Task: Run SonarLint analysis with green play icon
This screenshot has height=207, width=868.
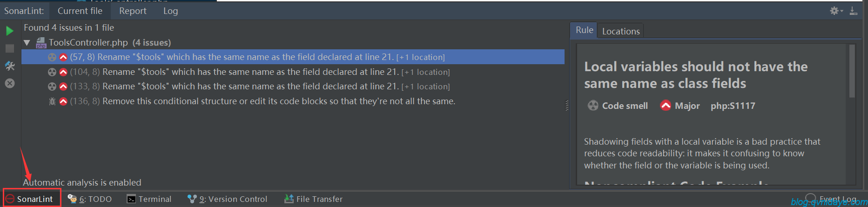Action: [10, 31]
